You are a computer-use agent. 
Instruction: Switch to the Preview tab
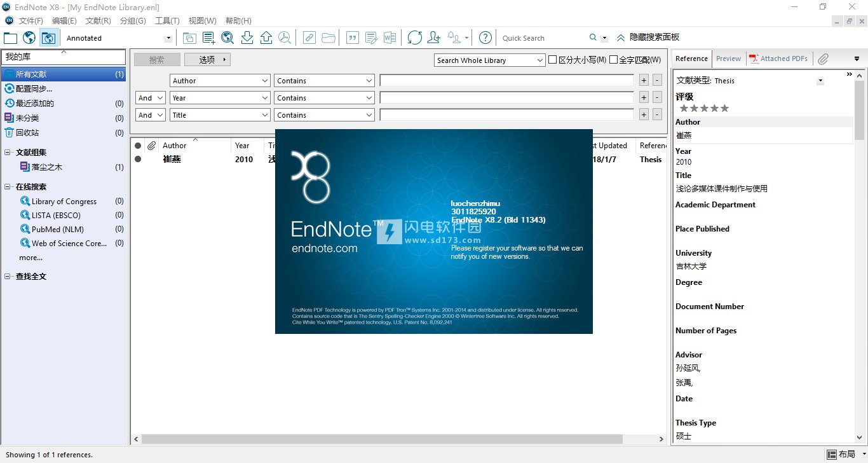tap(728, 59)
